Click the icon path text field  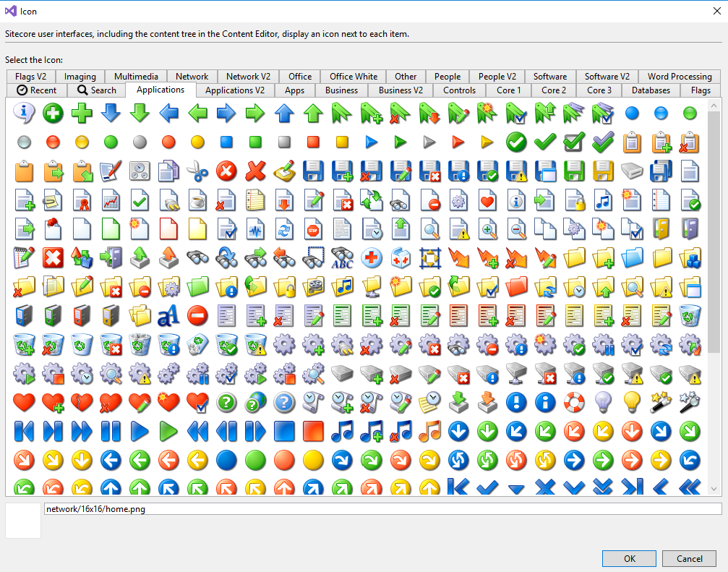point(382,509)
